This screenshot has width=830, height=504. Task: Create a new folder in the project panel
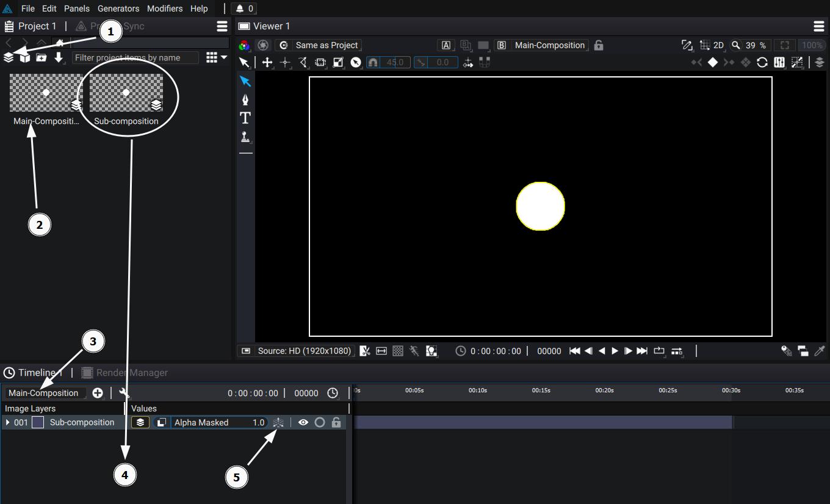coord(41,57)
